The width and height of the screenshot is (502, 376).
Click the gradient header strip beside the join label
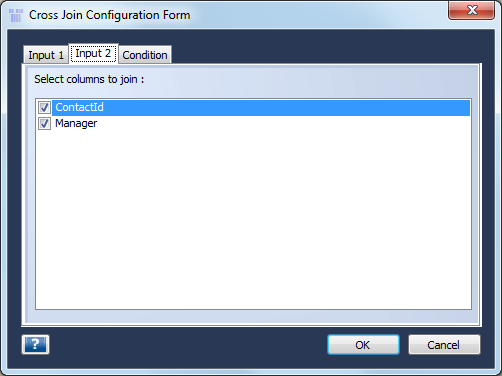[310, 80]
